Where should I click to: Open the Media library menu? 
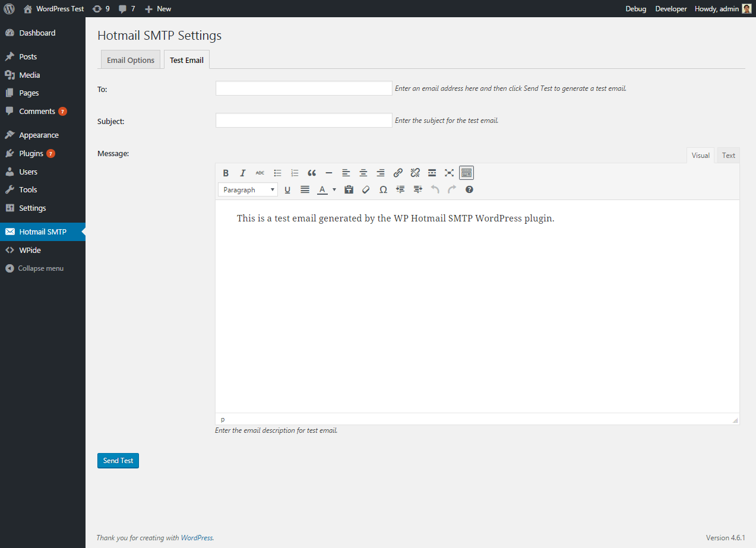tap(43, 75)
